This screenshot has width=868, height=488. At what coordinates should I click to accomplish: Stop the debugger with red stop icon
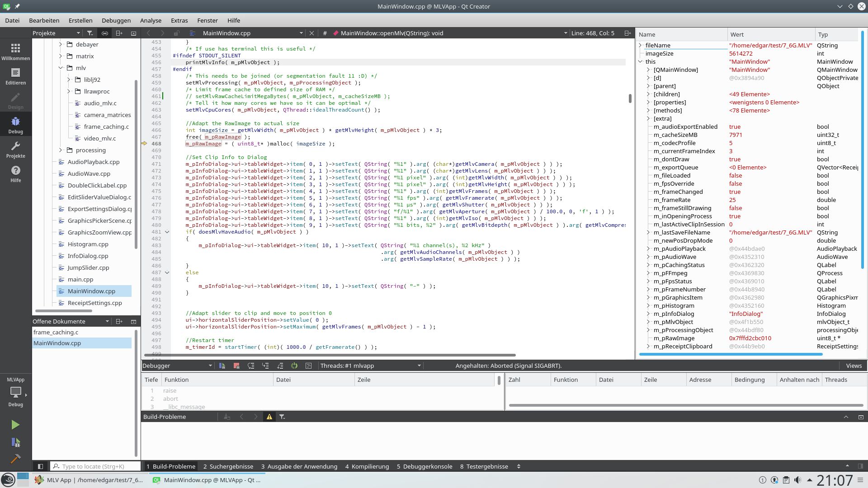236,366
